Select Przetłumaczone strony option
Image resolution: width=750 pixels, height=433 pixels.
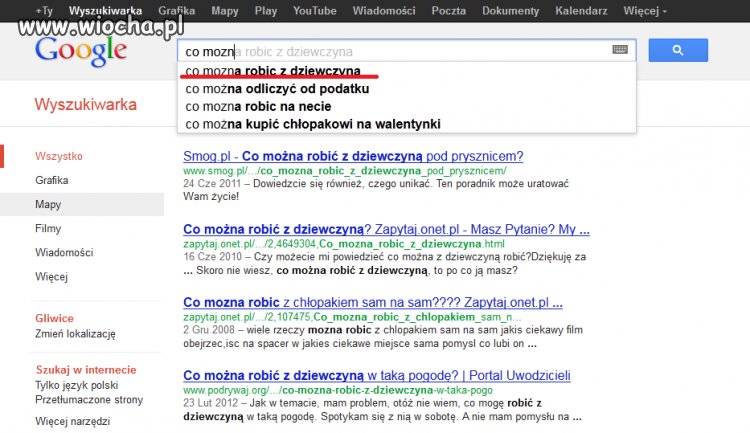[x=89, y=400]
